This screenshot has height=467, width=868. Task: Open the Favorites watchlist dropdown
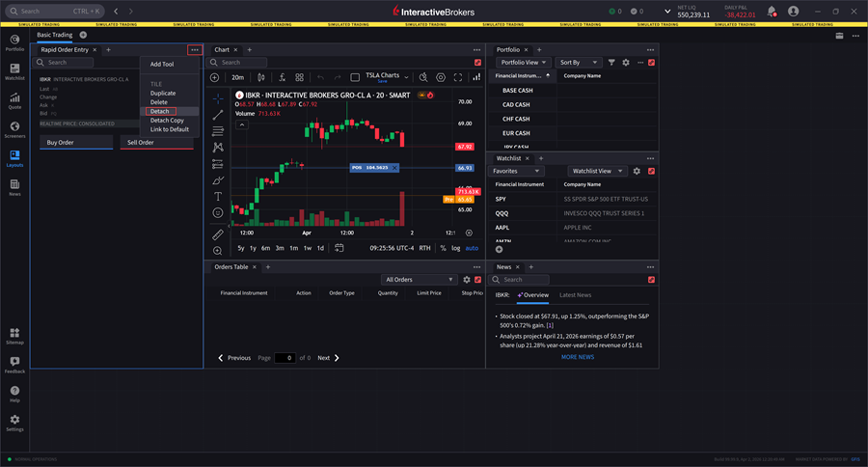click(519, 171)
